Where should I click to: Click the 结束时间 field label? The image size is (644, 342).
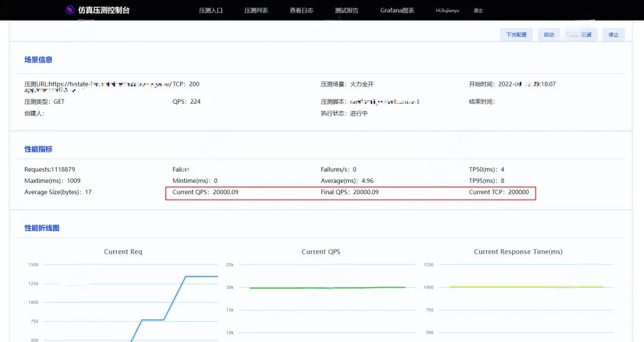click(x=482, y=101)
